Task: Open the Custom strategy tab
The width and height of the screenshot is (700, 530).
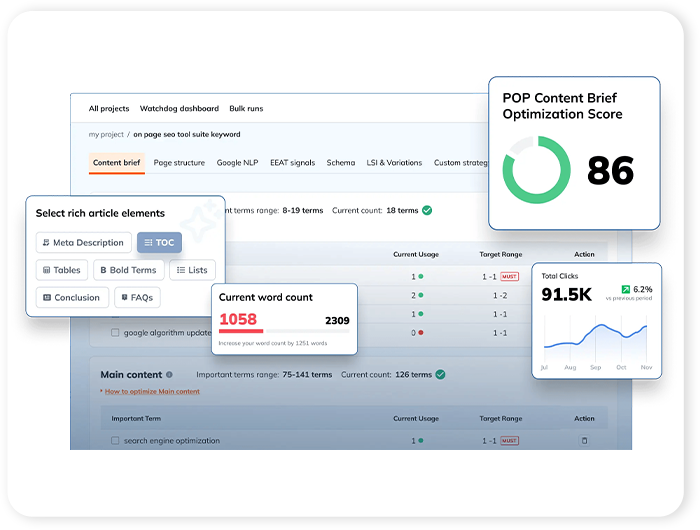Action: pos(461,163)
